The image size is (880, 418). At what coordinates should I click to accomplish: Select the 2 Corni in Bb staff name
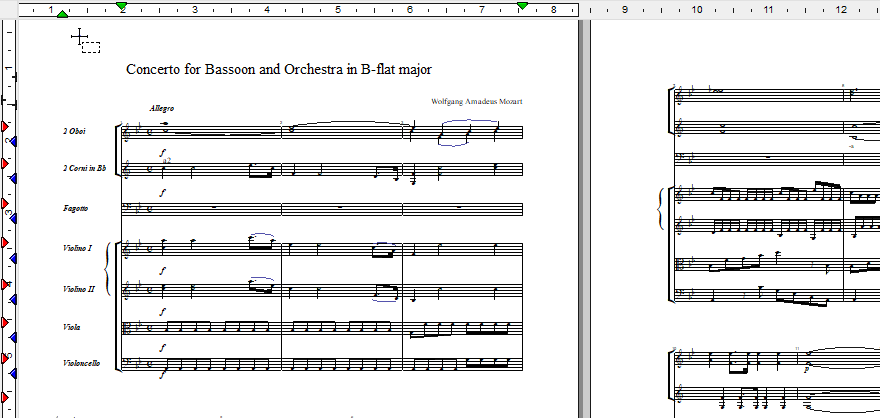tap(85, 169)
